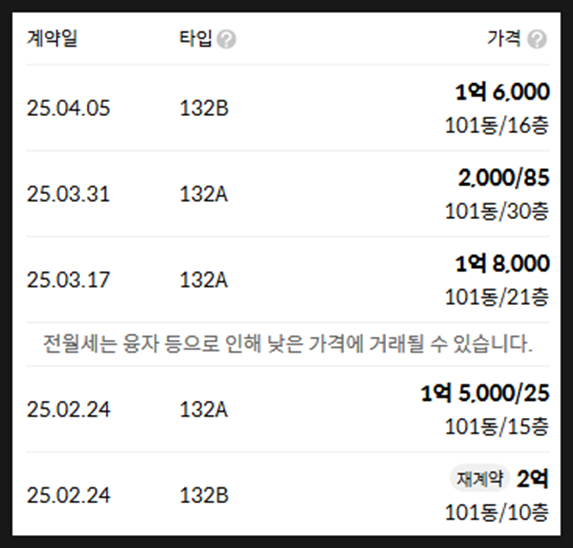The height and width of the screenshot is (548, 573).
Task: Click the help icon next to 가격
Action: pos(537,39)
